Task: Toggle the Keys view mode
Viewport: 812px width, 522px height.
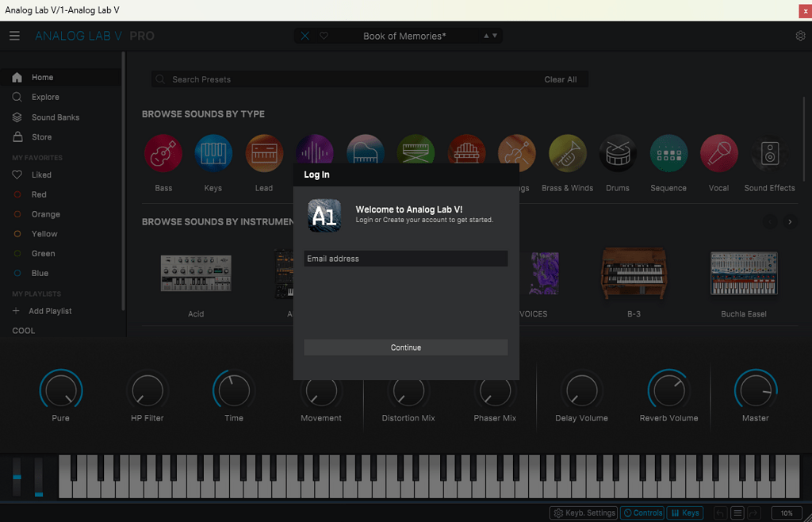Action: pos(684,512)
